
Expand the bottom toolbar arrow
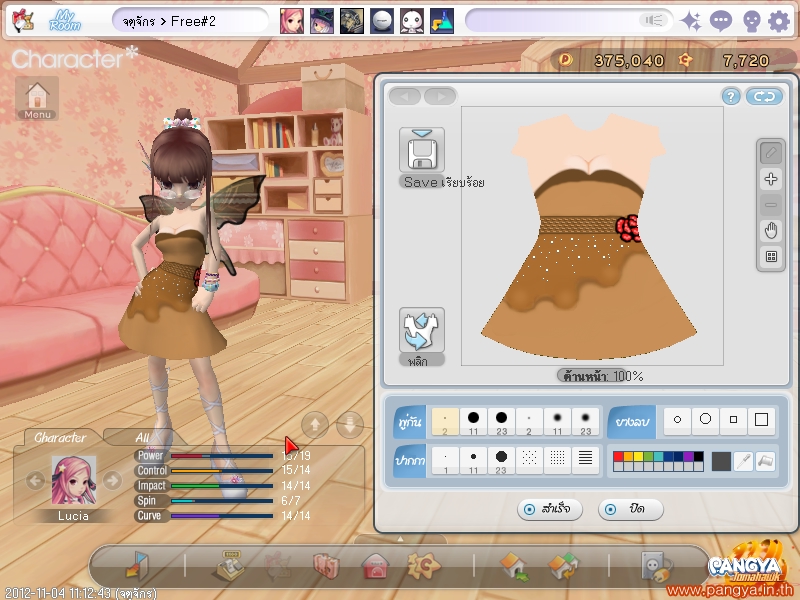[x=400, y=539]
